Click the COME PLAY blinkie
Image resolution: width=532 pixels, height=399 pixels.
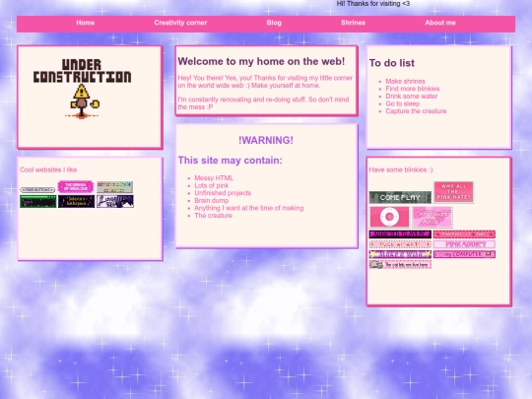400,197
